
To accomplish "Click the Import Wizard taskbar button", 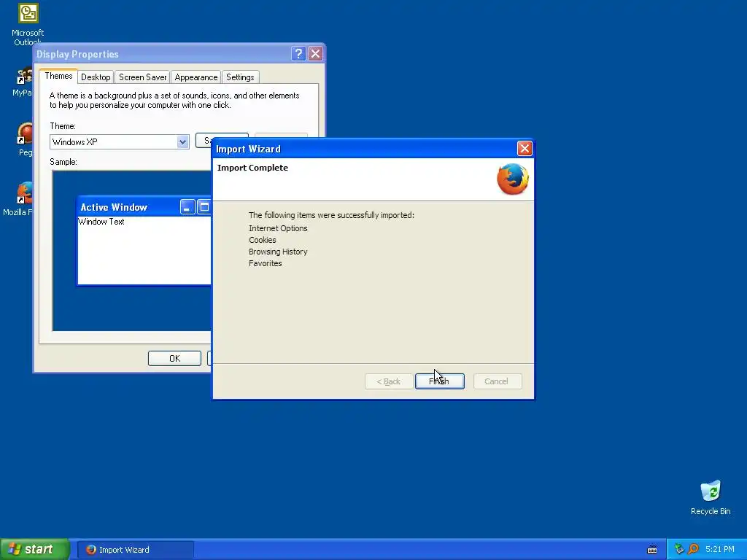I will tap(135, 550).
